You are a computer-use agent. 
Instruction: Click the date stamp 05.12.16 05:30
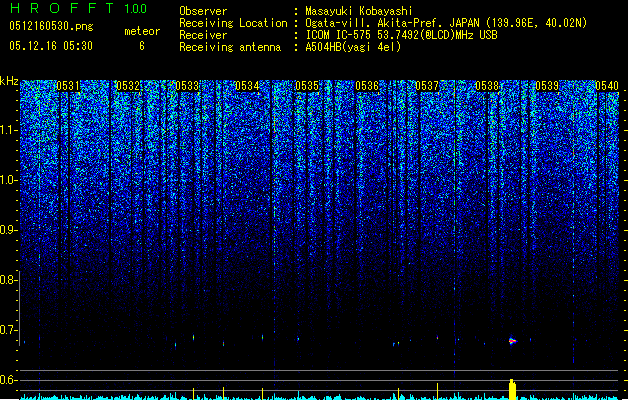point(51,46)
